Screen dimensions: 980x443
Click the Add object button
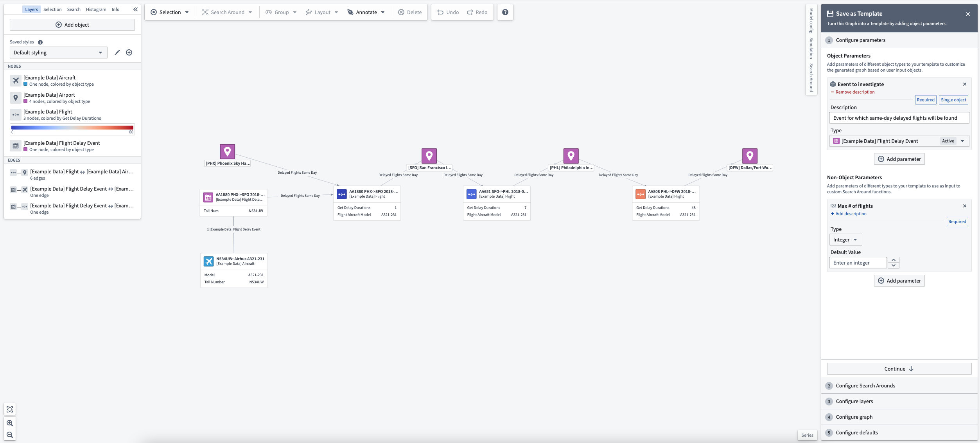72,25
